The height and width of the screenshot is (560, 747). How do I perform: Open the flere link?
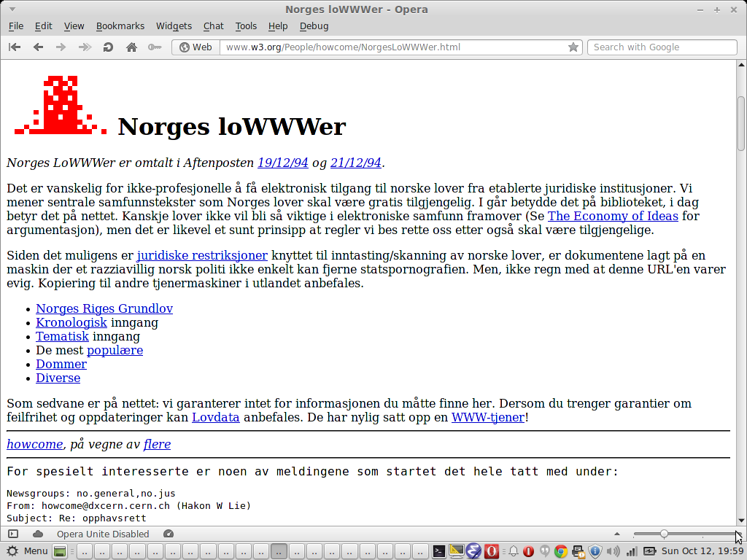pos(158,444)
